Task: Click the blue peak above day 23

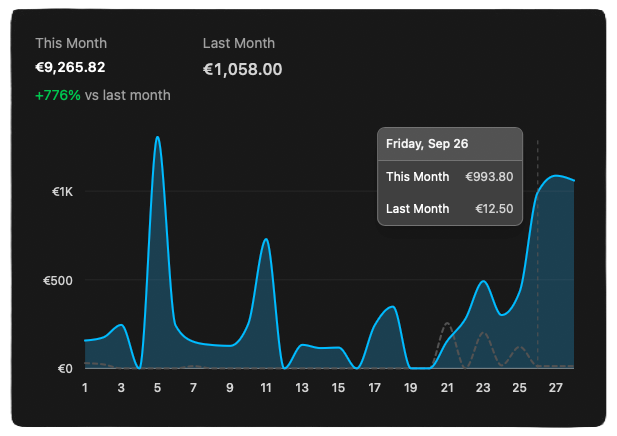Action: coord(484,282)
